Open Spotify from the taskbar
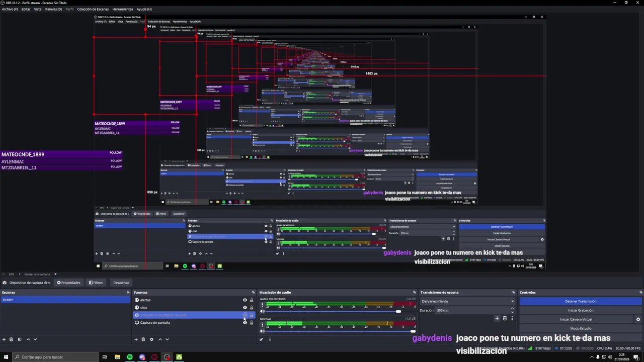644x362 pixels. (130, 357)
